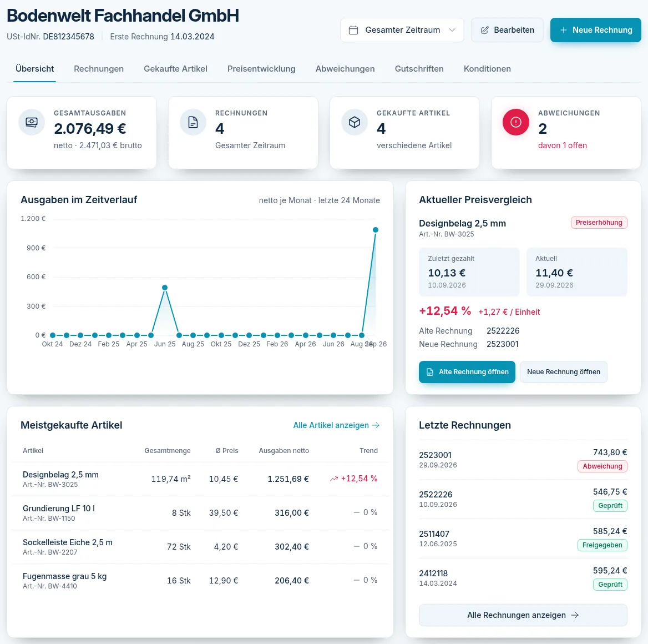648x644 pixels.
Task: Click the rising trend icon for Designbelag
Action: tap(334, 479)
